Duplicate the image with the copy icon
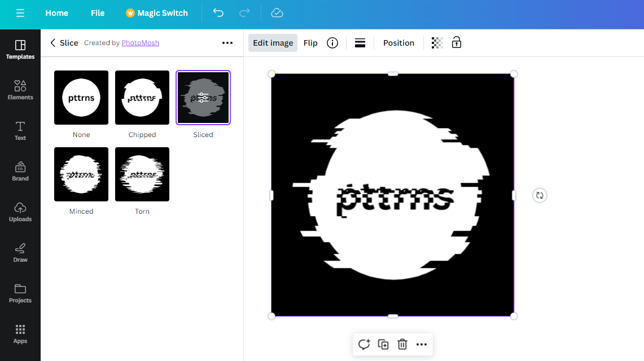The width and height of the screenshot is (644, 361). click(383, 344)
